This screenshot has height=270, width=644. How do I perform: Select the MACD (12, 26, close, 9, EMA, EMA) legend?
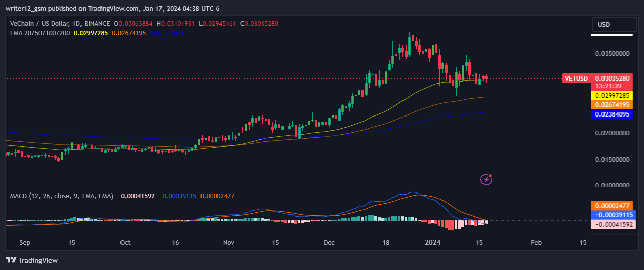pyautogui.click(x=62, y=196)
